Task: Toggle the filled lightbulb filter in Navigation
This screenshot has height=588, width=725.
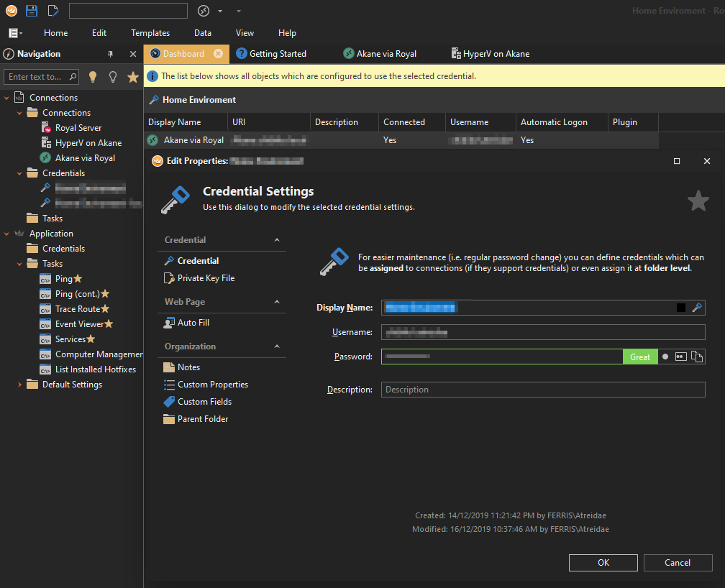Action: coord(93,77)
